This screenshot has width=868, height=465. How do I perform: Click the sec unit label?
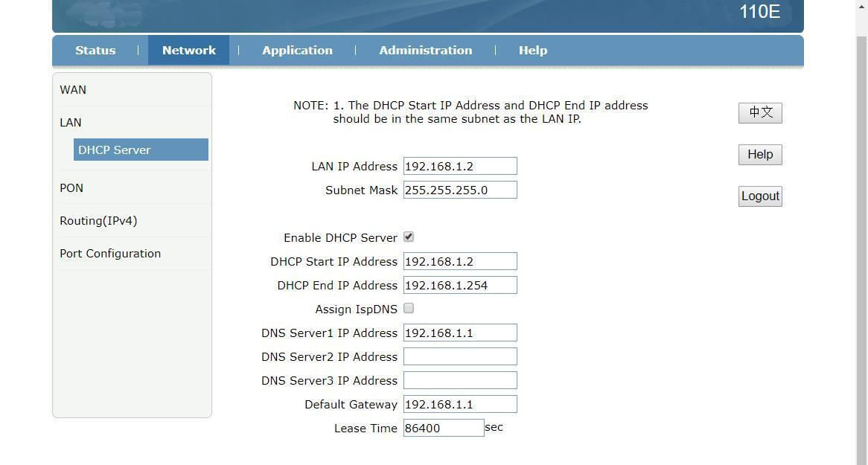pyautogui.click(x=494, y=427)
